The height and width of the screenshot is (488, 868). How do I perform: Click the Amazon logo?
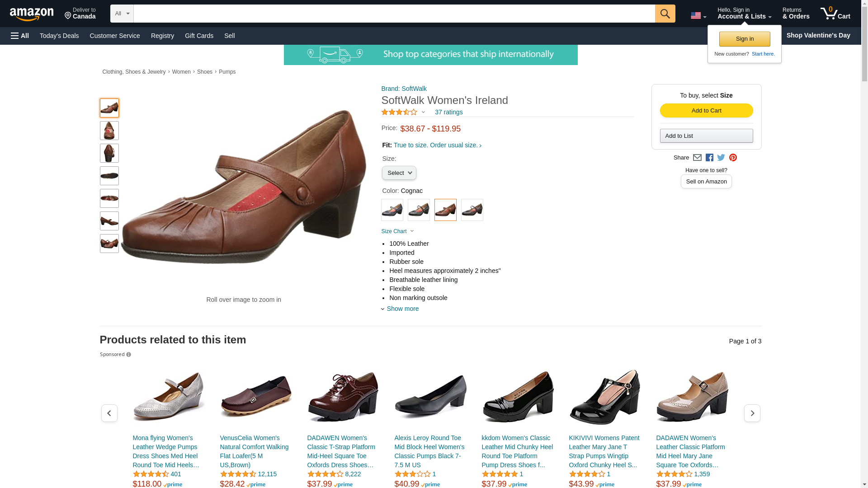point(32,14)
